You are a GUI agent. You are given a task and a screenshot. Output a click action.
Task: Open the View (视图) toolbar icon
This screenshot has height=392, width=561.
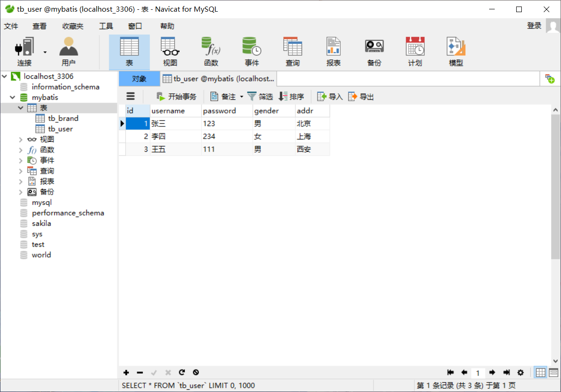(170, 52)
